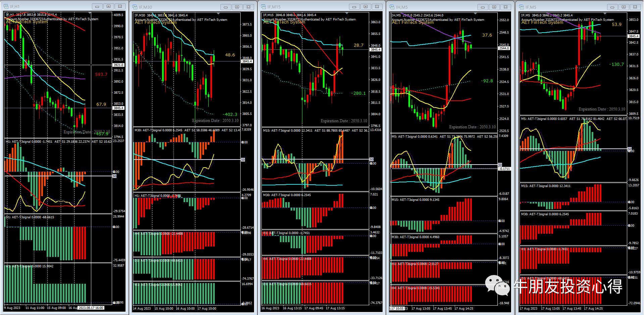The width and height of the screenshot is (644, 315).
Task: Click the 16 Aug 13:15 time label in IF,M15
Action: (293, 308)
